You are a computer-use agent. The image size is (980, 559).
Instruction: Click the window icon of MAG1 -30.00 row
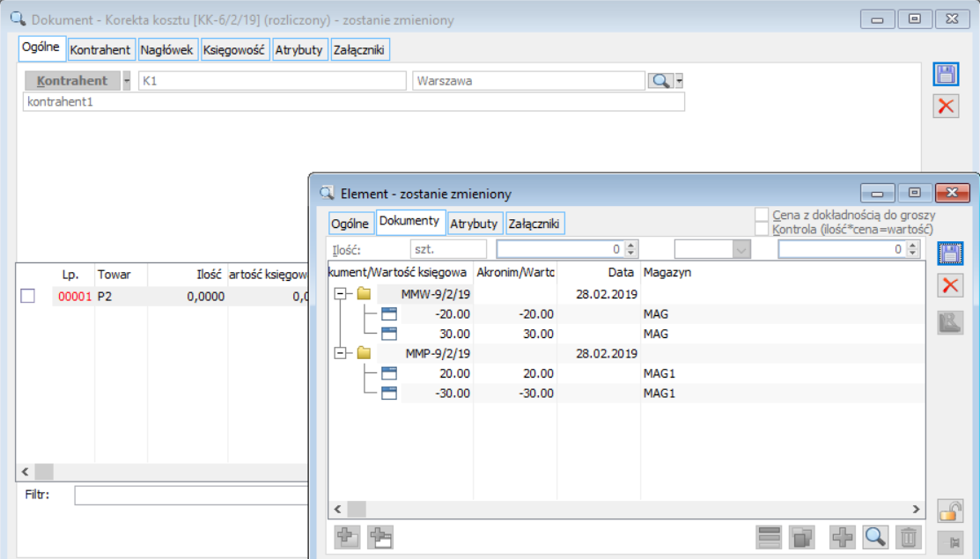tap(389, 393)
